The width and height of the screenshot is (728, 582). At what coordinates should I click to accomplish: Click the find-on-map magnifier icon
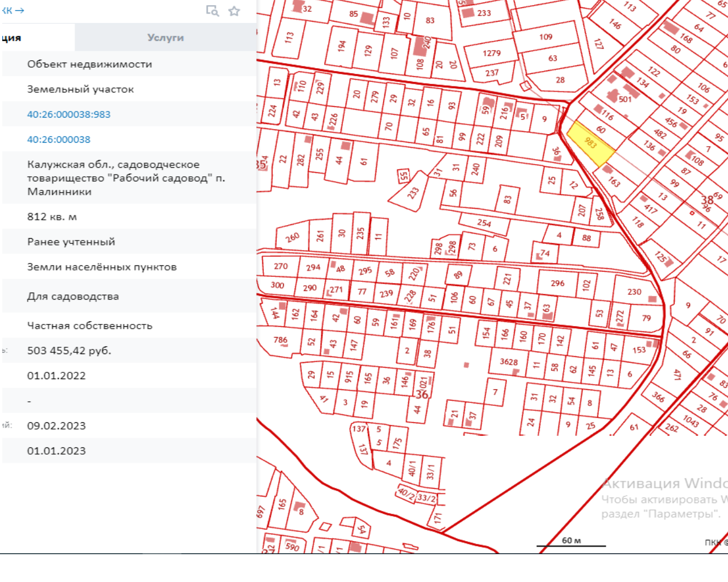[x=212, y=11]
